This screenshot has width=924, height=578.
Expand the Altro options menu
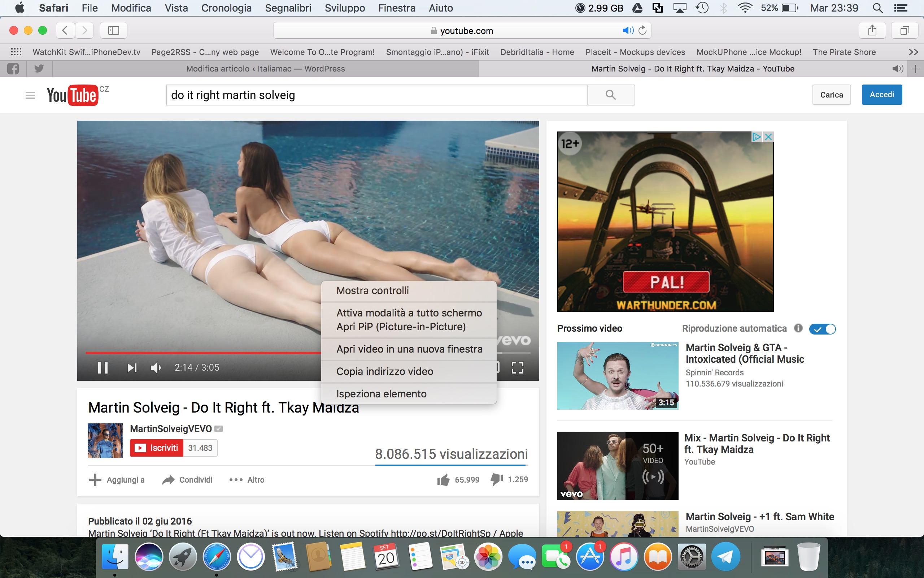tap(247, 480)
